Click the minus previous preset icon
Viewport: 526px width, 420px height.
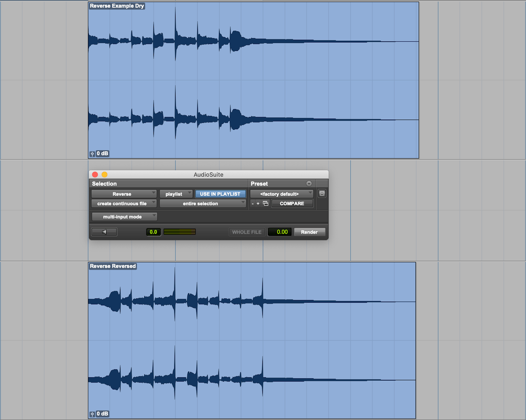click(x=252, y=204)
